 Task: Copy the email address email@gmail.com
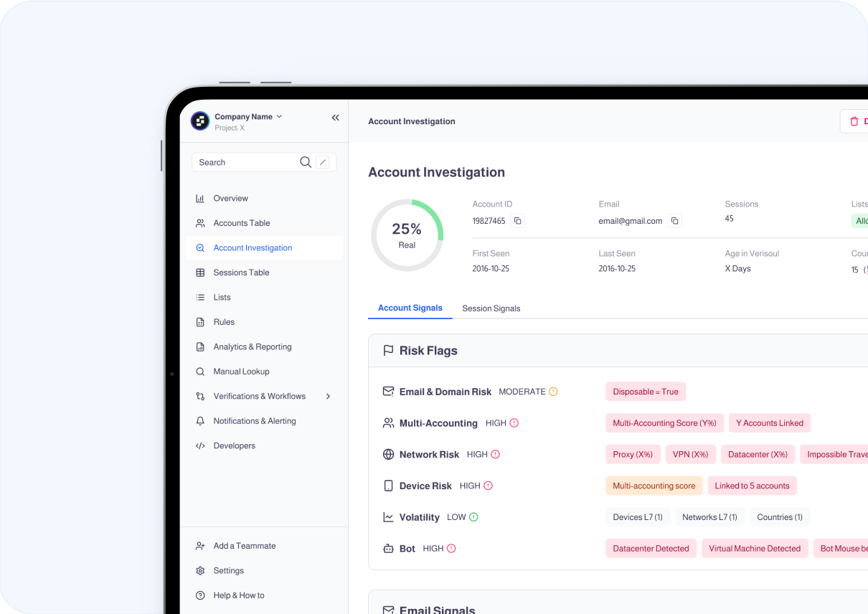[674, 221]
